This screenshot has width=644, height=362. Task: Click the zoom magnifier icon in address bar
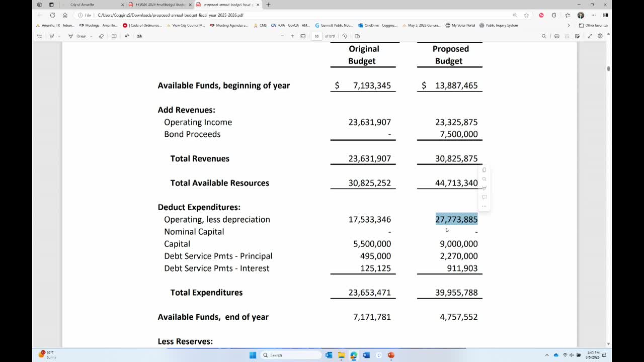coord(515,15)
